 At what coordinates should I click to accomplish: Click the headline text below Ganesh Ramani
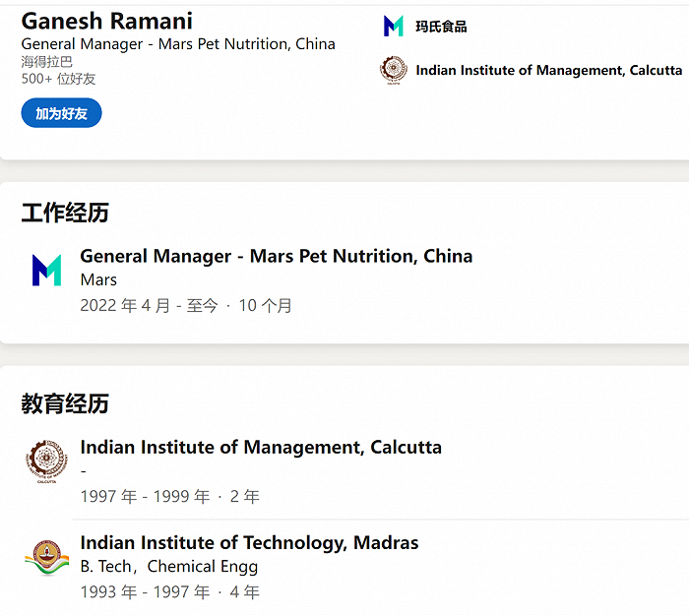pyautogui.click(x=177, y=43)
